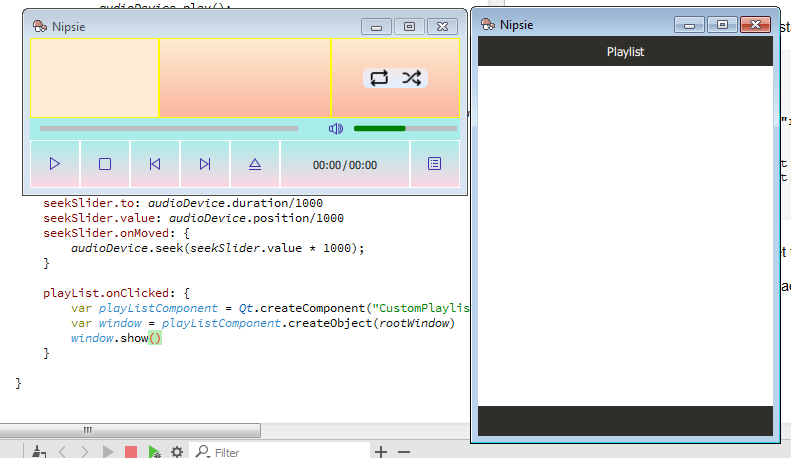Close the Nipsie player window
The width and height of the screenshot is (791, 458).
442,27
